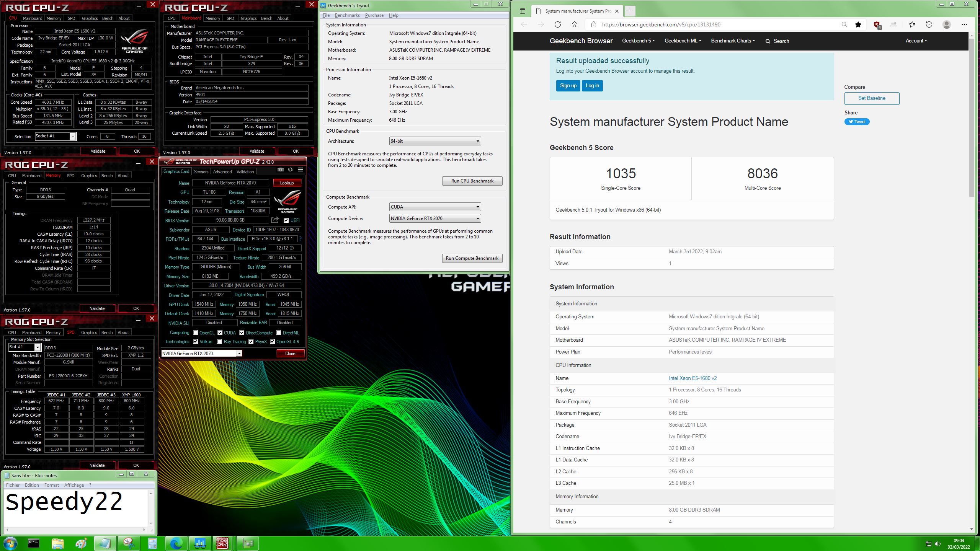Toggle the UEFI checkbox in GPU-Z
This screenshot has width=980, height=551.
(x=286, y=220)
